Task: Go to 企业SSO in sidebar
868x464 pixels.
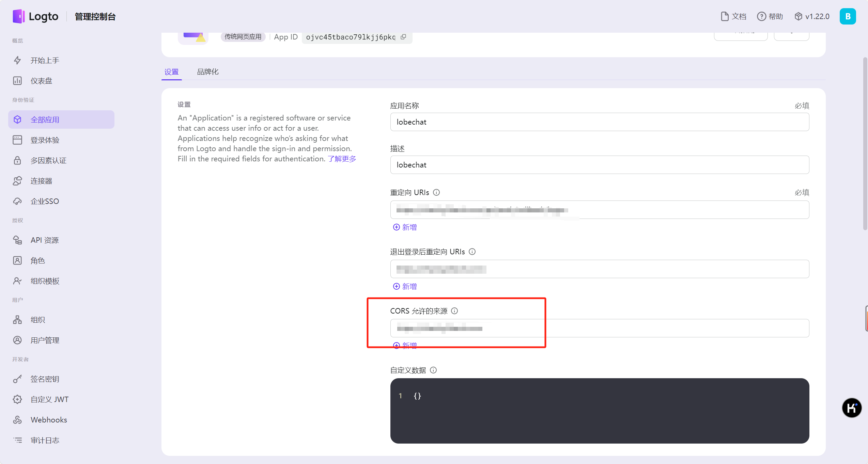Action: pyautogui.click(x=61, y=201)
